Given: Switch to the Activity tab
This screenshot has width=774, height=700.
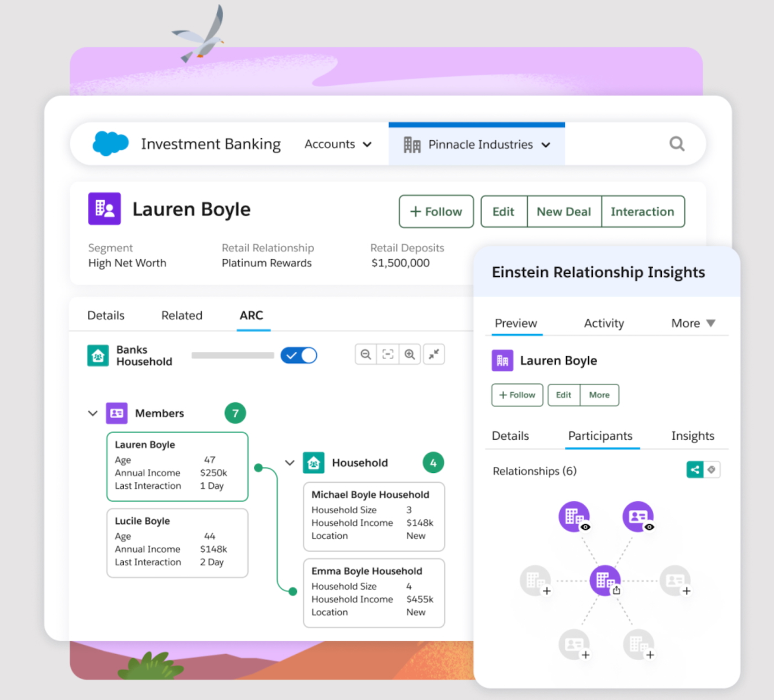Looking at the screenshot, I should click(x=604, y=323).
